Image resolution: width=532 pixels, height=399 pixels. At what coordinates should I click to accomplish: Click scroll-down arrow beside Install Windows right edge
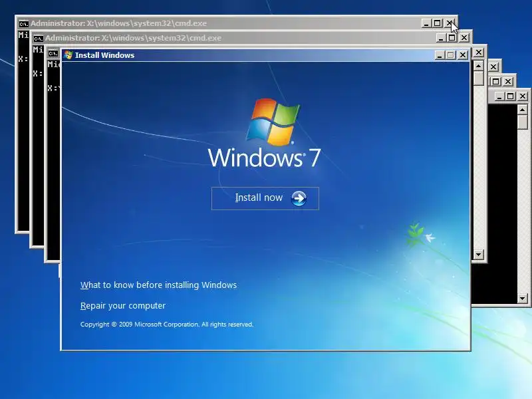[478, 255]
